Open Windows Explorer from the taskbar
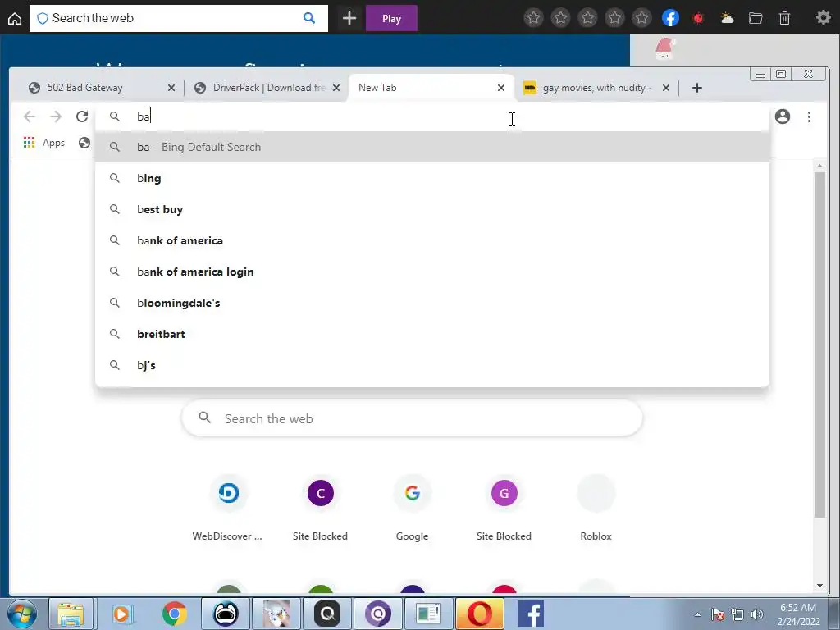 coord(71,614)
